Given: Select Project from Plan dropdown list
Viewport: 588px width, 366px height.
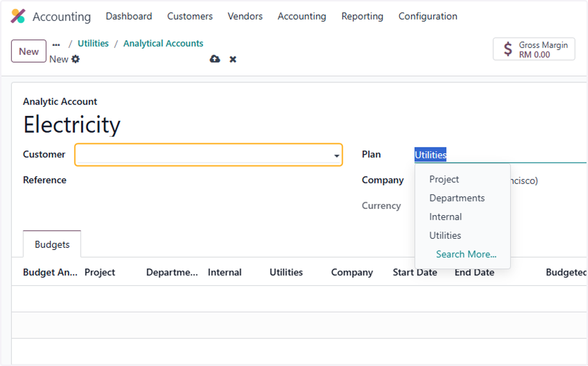Looking at the screenshot, I should [x=444, y=180].
